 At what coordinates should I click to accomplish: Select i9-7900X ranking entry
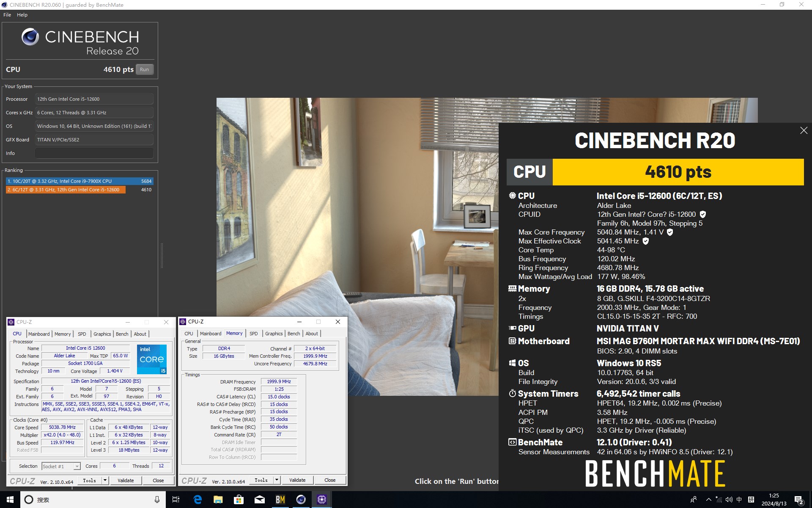coord(80,181)
